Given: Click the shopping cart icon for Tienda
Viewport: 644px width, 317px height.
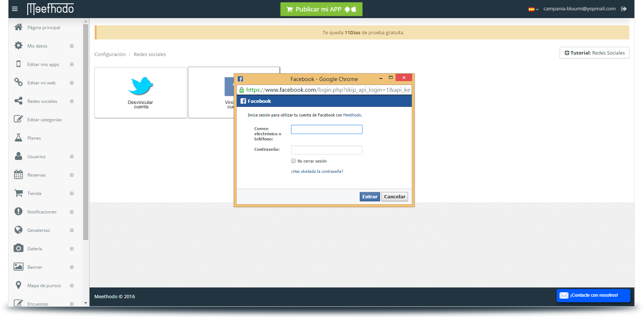Looking at the screenshot, I should (x=18, y=193).
